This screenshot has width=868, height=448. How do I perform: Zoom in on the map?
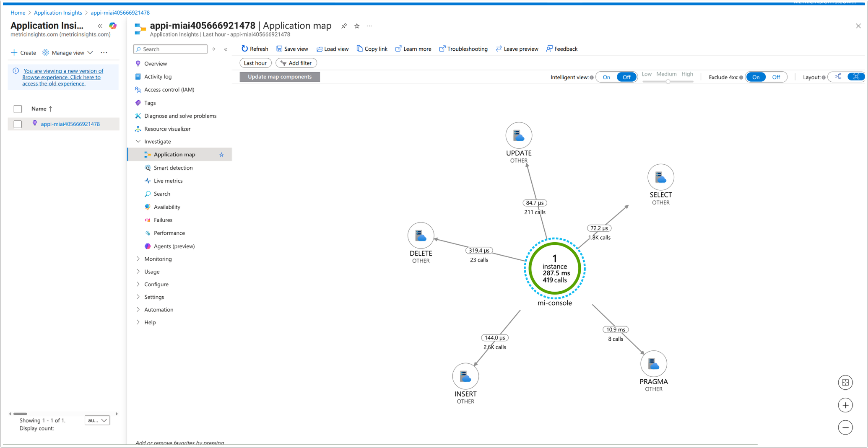click(845, 405)
